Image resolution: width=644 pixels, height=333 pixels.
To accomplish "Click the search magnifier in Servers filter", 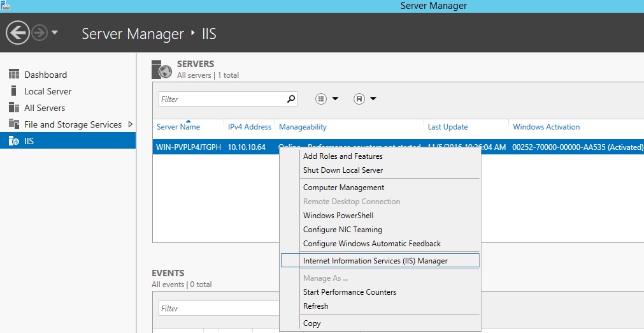I will coord(290,99).
